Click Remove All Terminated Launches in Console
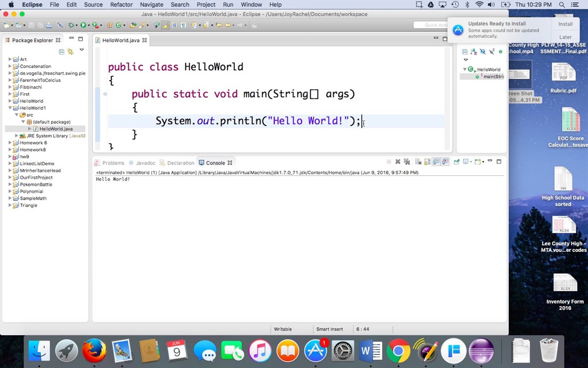 [407, 162]
